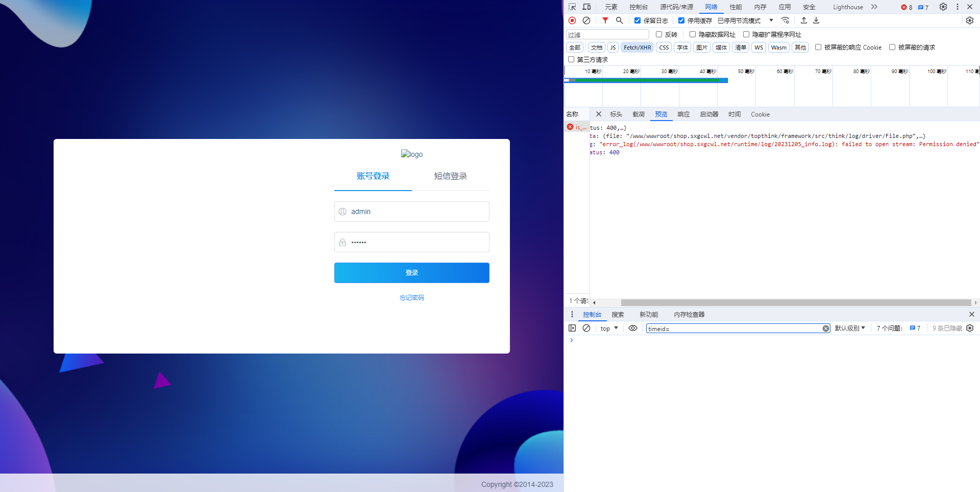Select the 全部 filter button
The height and width of the screenshot is (492, 980).
[x=575, y=48]
